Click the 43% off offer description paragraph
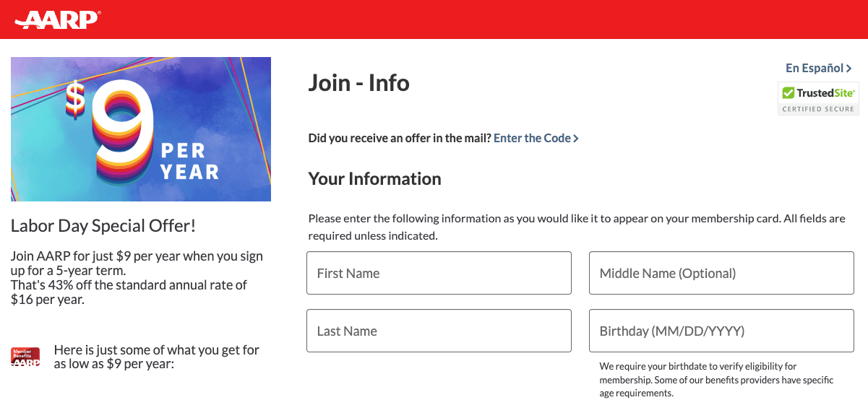 (137, 278)
